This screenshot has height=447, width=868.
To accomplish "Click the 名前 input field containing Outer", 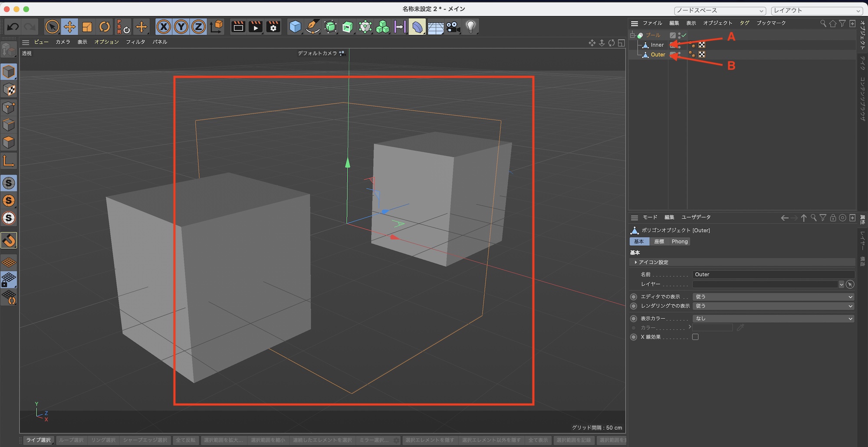I will [x=773, y=275].
